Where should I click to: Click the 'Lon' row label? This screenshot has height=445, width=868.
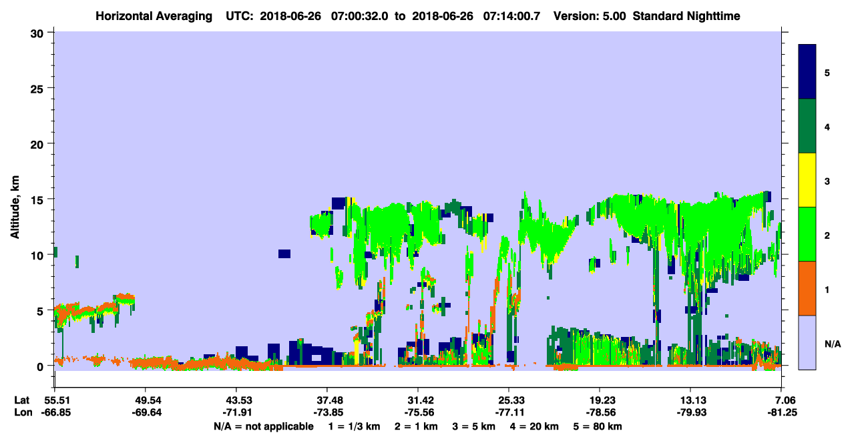pyautogui.click(x=23, y=412)
